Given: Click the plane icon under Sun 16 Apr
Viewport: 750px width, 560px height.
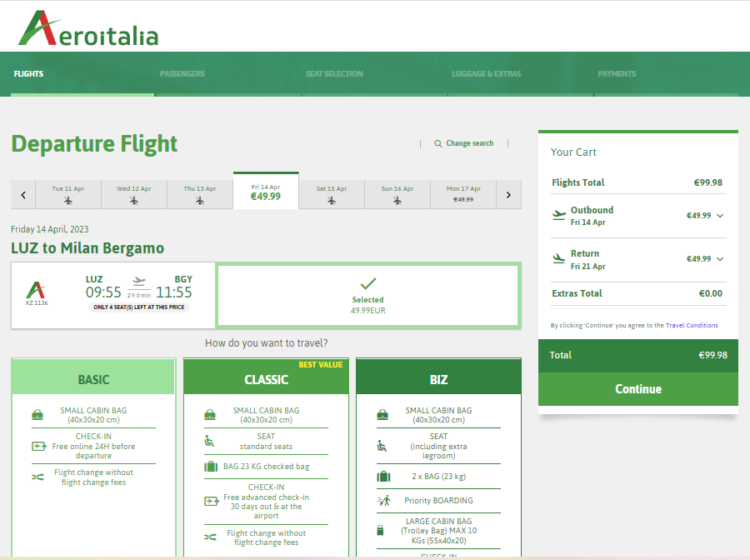Looking at the screenshot, I should [x=397, y=200].
